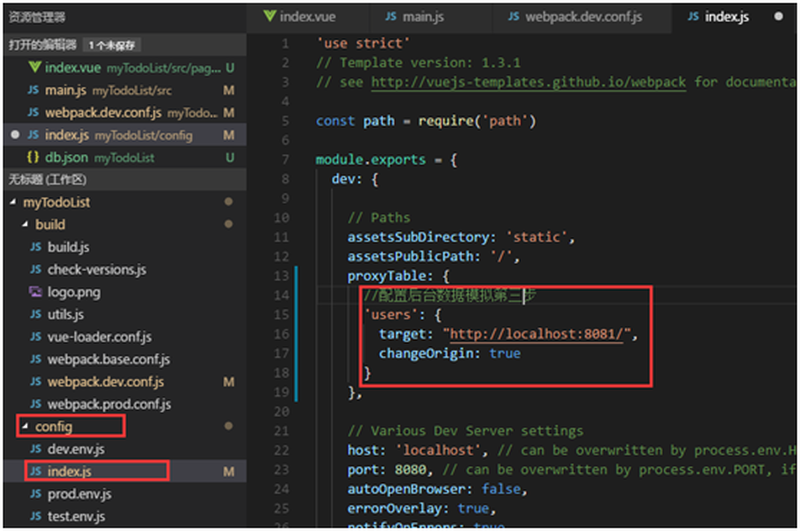The height and width of the screenshot is (531, 800).
Task: Open index.vue in open editors list
Action: (125, 68)
